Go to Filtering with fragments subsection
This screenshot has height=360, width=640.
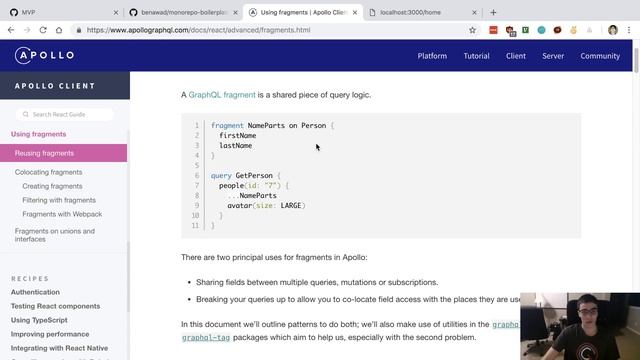click(59, 200)
